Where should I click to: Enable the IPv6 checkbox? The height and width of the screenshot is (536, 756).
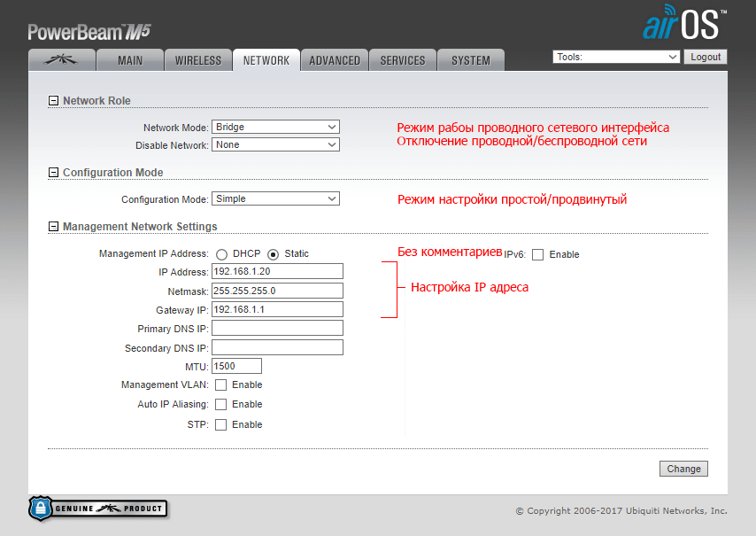pyautogui.click(x=537, y=255)
